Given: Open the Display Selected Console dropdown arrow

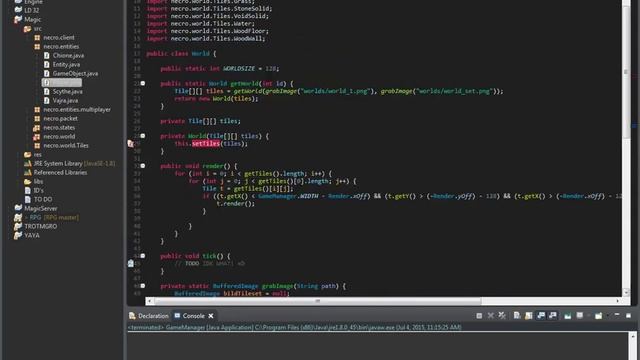Looking at the screenshot, I should point(589,316).
